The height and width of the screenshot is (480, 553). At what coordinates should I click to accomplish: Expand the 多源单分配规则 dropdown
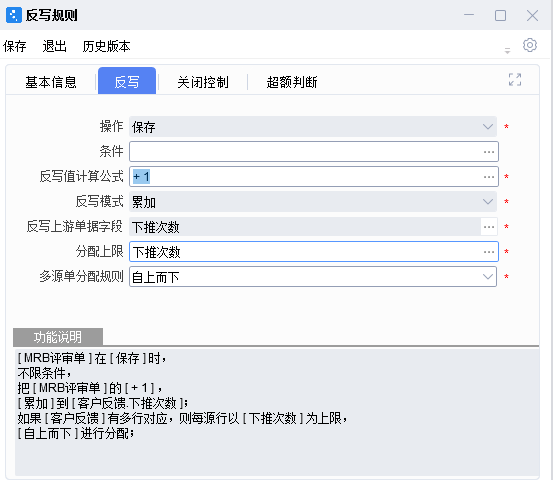pyautogui.click(x=313, y=277)
